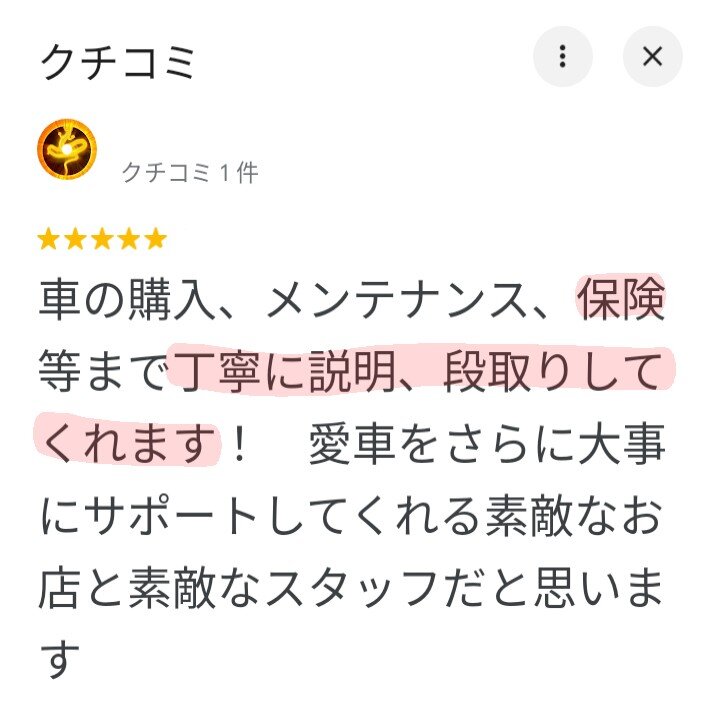
Task: Select the highlighted 保険 keyword
Action: pyautogui.click(x=621, y=298)
